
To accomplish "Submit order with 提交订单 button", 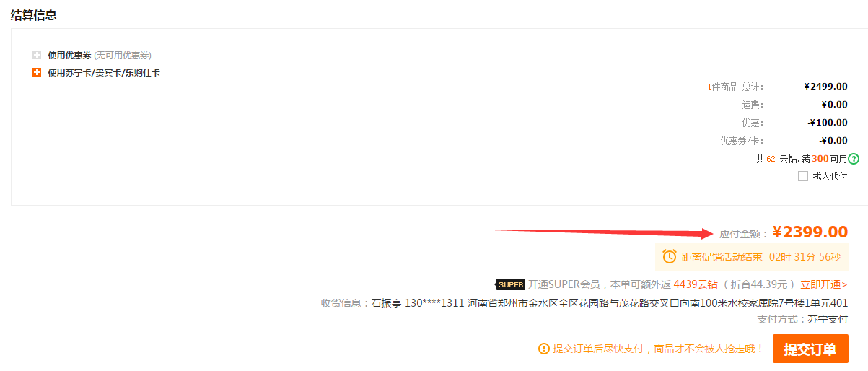I will coord(810,349).
